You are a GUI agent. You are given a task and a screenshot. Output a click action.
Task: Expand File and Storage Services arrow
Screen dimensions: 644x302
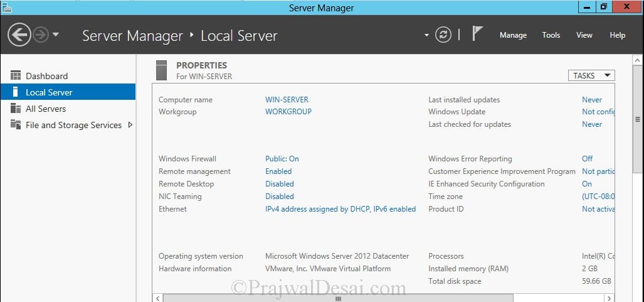tap(130, 125)
